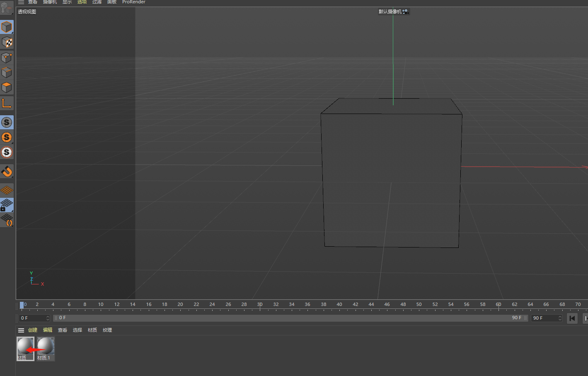Go to start of animation button
The height and width of the screenshot is (376, 588).
click(572, 318)
